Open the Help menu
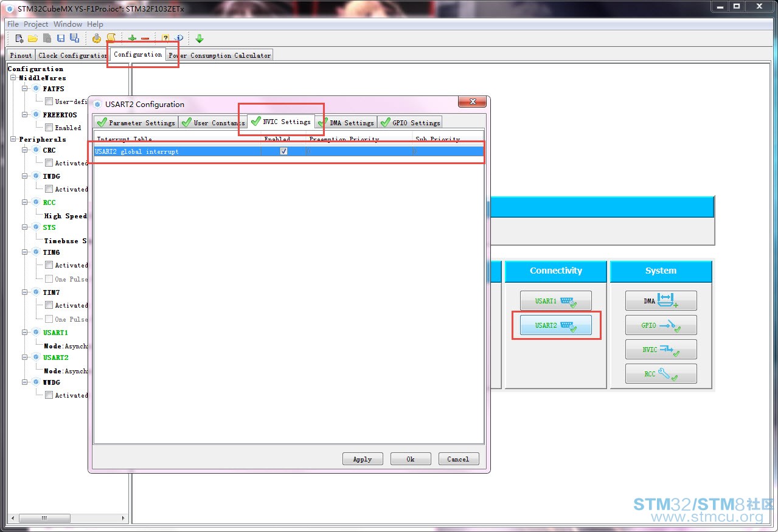Viewport: 778px width, 532px height. click(x=95, y=24)
